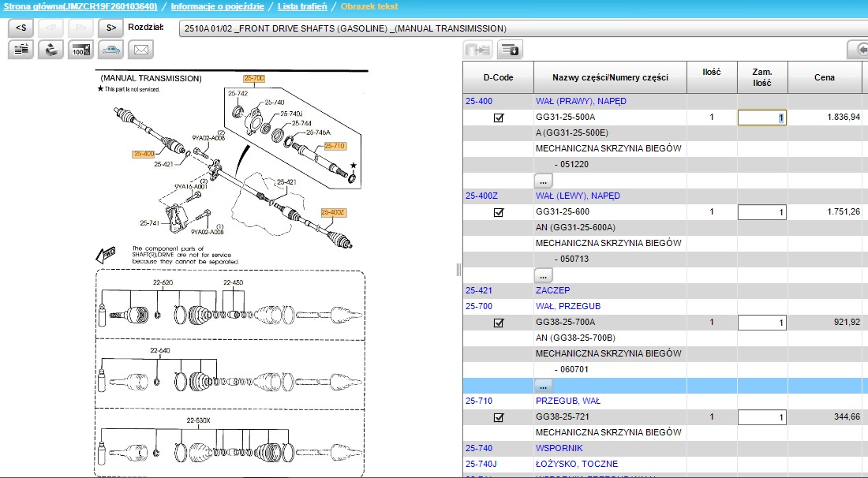Expand details '...' under GG31-25-500A

tap(543, 181)
